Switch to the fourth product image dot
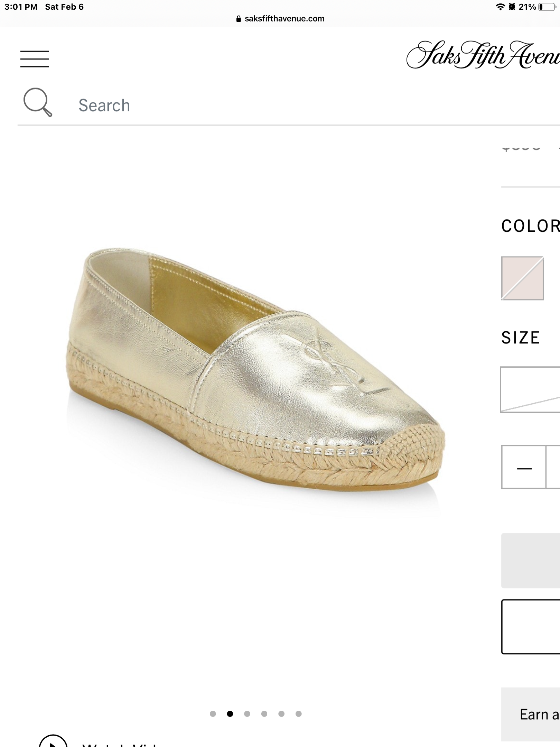Viewport: 560px width, 747px height. [264, 714]
